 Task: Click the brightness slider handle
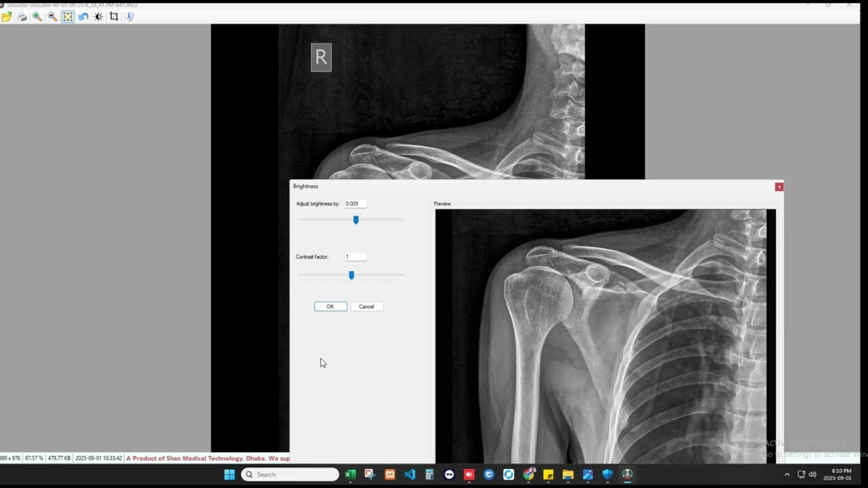(x=356, y=220)
